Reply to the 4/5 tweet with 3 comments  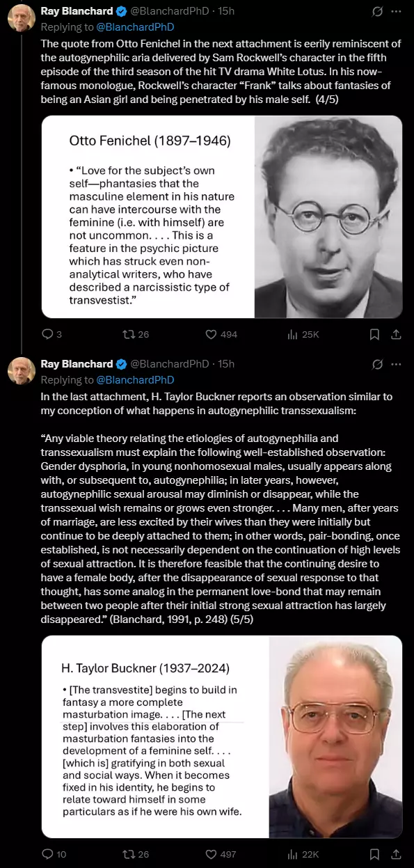tap(52, 334)
